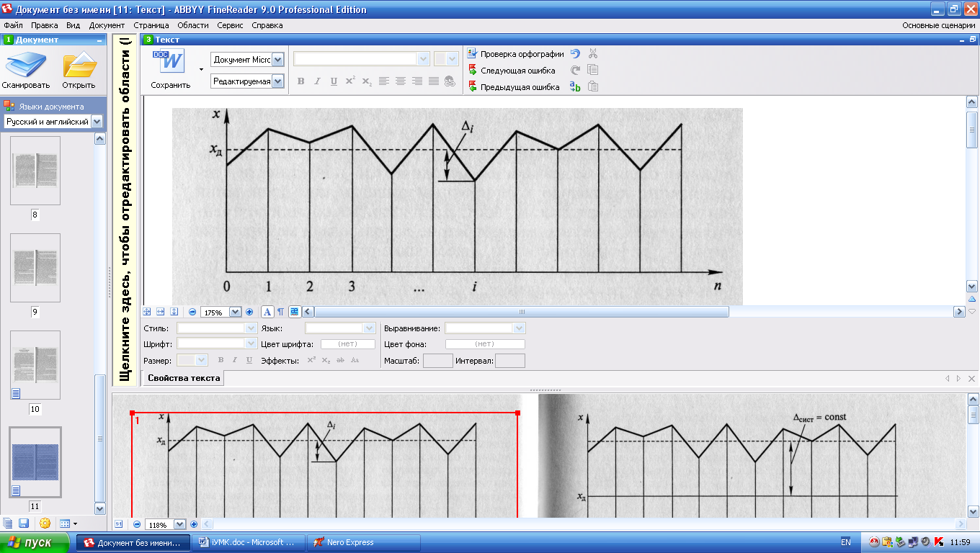Screen dimensions: 980x553
Task: Center align text in the toolbar
Action: click(401, 81)
